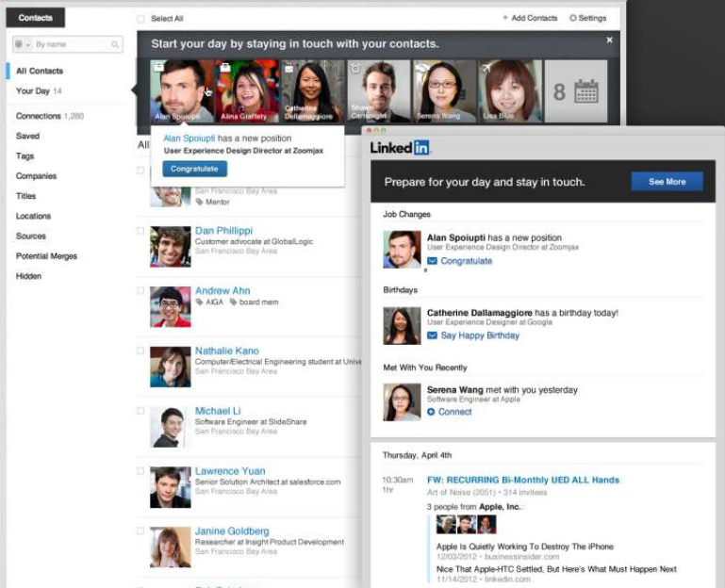Click See More button in email
725x588 pixels.
click(x=667, y=182)
